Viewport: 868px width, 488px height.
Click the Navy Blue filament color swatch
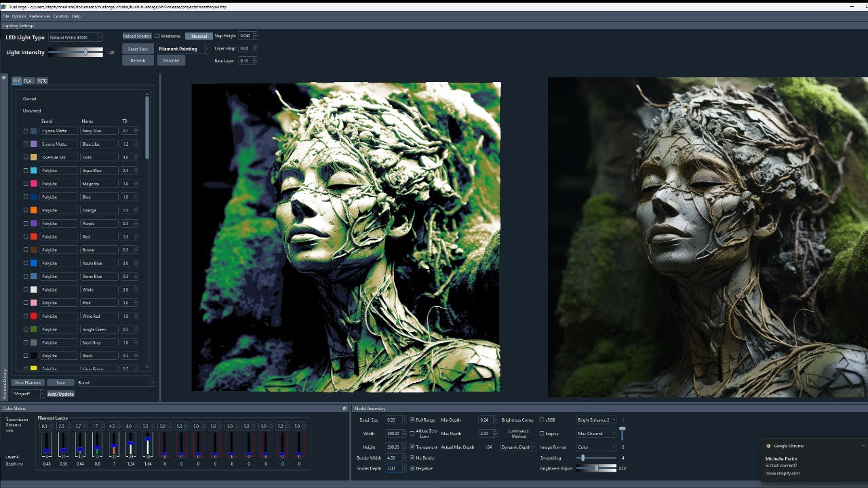point(34,131)
